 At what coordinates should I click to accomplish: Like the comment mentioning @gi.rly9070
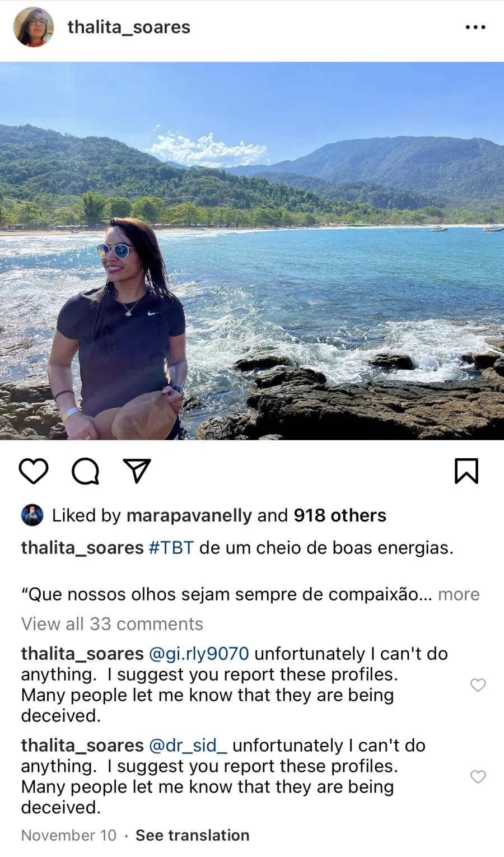478,685
